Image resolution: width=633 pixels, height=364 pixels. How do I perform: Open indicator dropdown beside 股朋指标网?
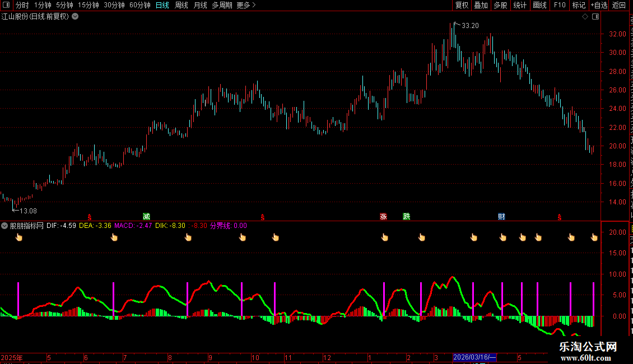point(4,226)
